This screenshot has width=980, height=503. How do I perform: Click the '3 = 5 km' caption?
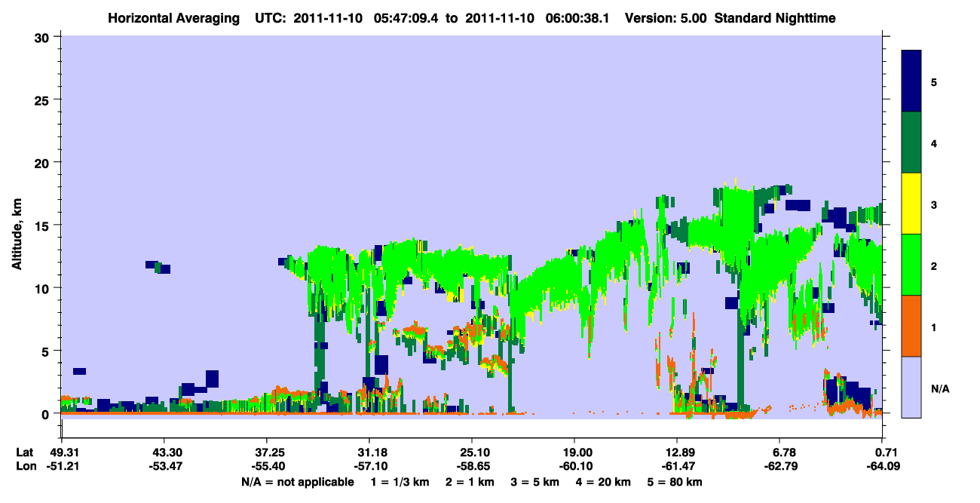536,482
